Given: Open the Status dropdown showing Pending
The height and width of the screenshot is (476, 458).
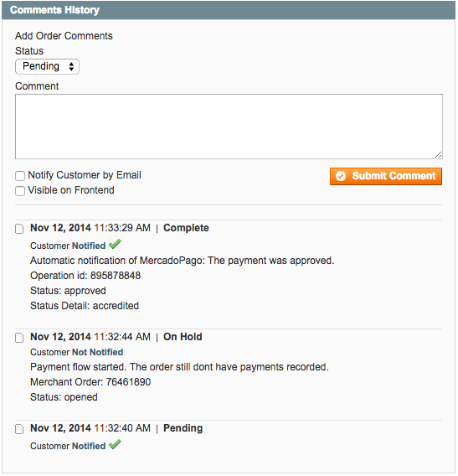Looking at the screenshot, I should click(x=47, y=66).
